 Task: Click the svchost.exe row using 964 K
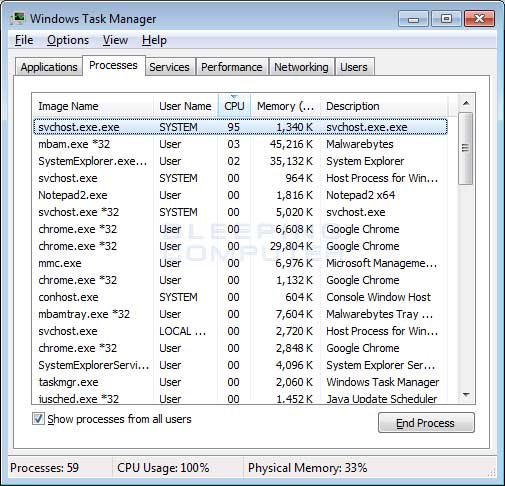point(240,178)
